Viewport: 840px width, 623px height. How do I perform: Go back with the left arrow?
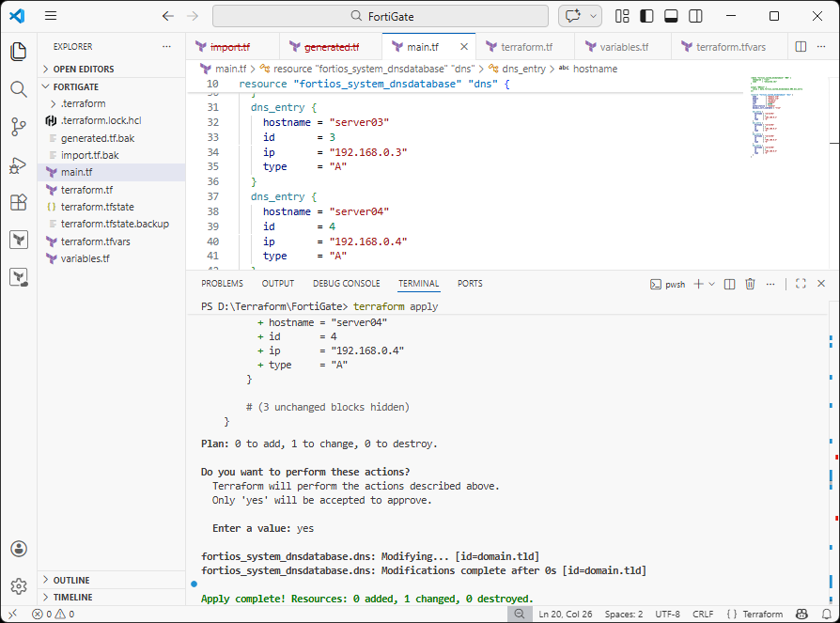(x=167, y=16)
